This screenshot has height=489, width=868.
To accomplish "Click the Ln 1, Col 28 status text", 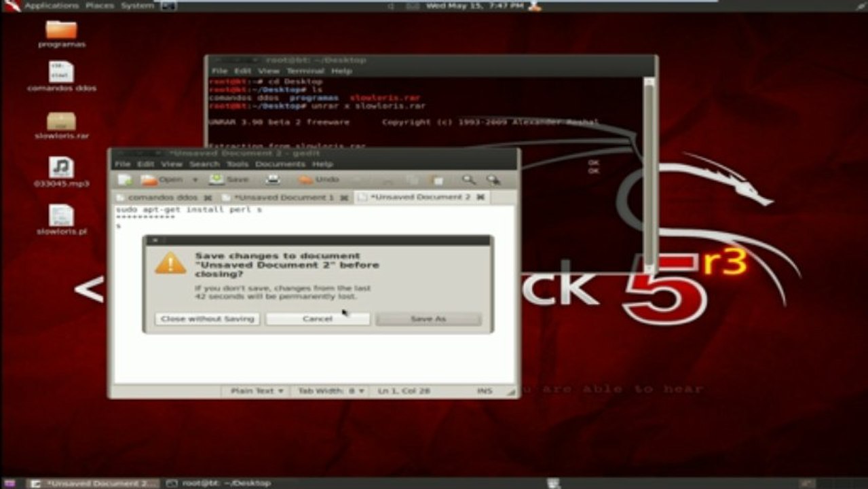I will (404, 391).
